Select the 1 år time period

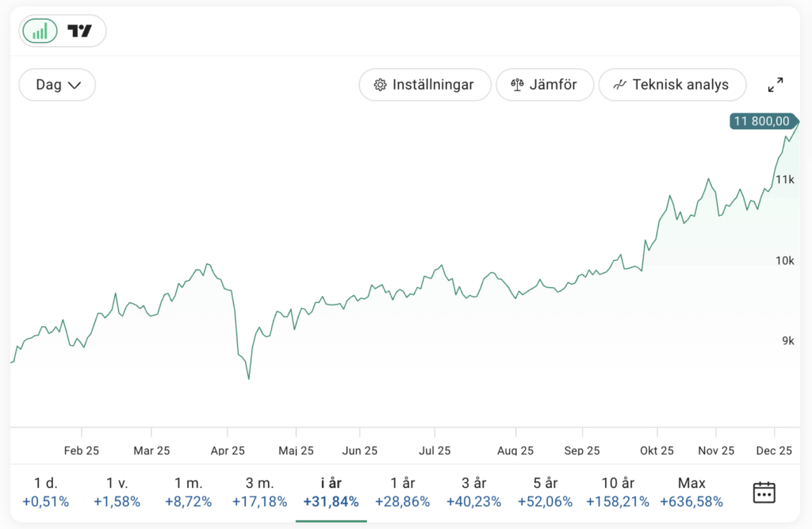[x=403, y=493]
